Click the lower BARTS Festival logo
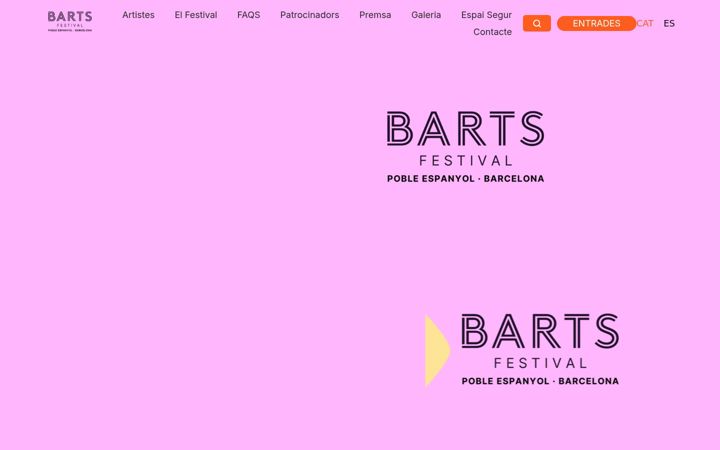720x450 pixels. (540, 349)
